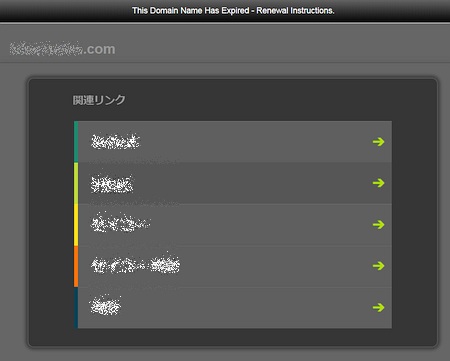The width and height of the screenshot is (450, 361).
Task: Open the first related link with the teal stripe
Action: click(x=233, y=142)
